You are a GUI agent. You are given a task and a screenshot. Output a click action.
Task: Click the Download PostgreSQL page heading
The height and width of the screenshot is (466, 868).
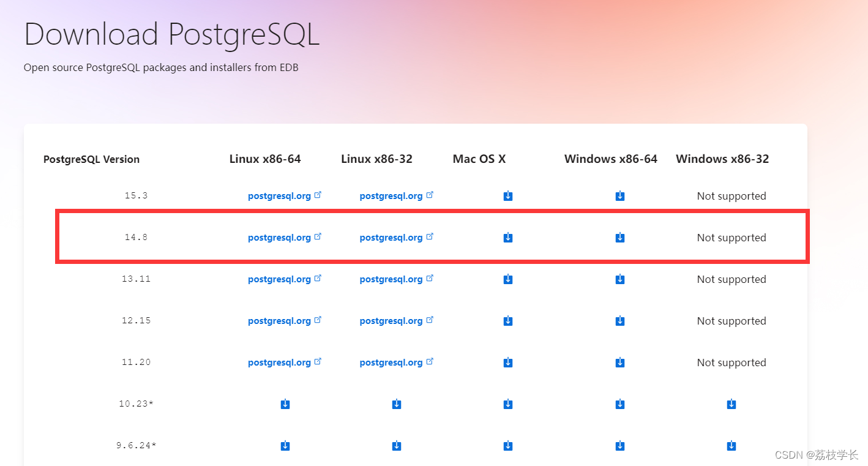tap(172, 35)
